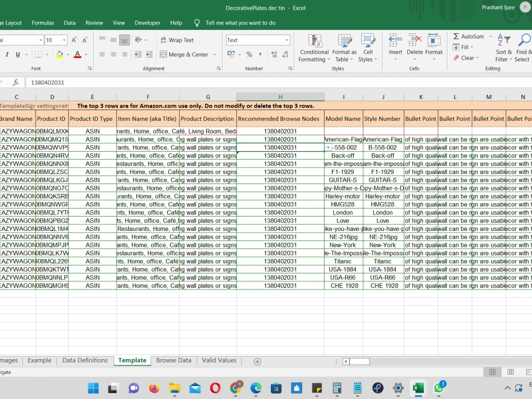This screenshot has width=532, height=399.
Task: Open the Number group dialog launcher
Action: (x=290, y=69)
